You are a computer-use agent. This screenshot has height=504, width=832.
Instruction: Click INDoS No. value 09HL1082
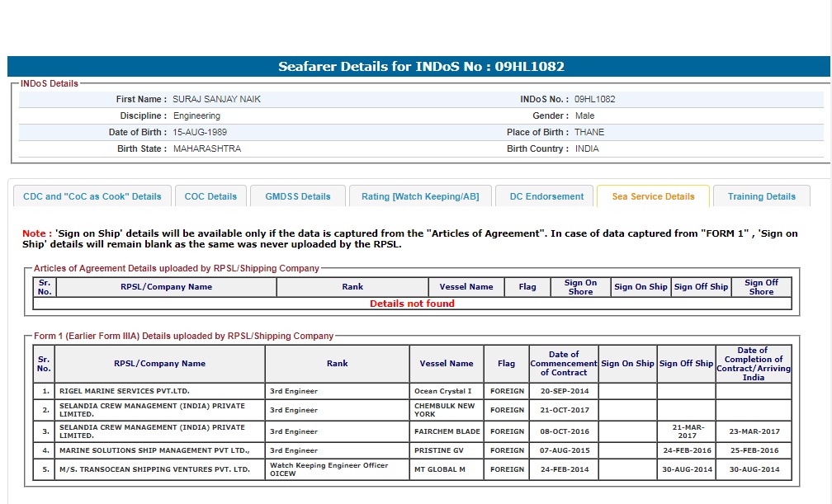click(594, 99)
